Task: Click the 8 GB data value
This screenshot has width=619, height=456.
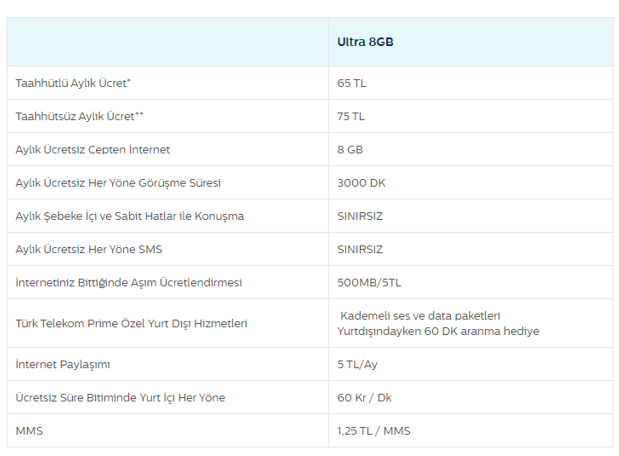Action: coord(351,149)
